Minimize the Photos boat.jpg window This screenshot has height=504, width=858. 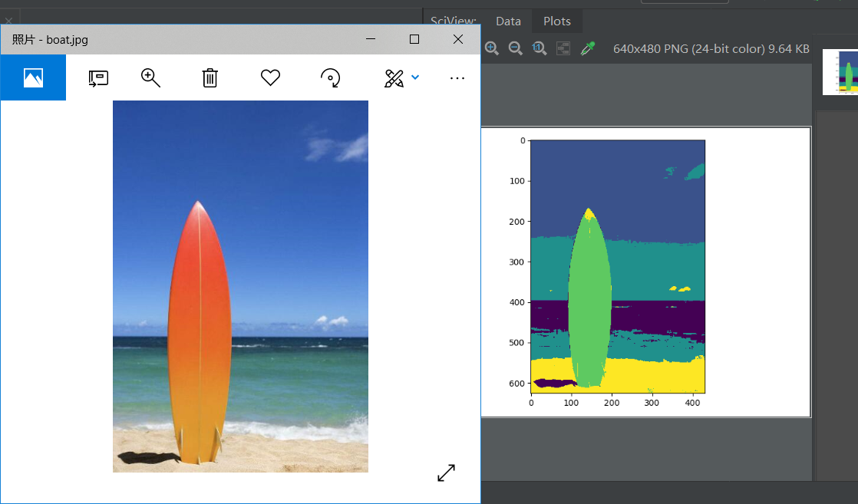[371, 39]
